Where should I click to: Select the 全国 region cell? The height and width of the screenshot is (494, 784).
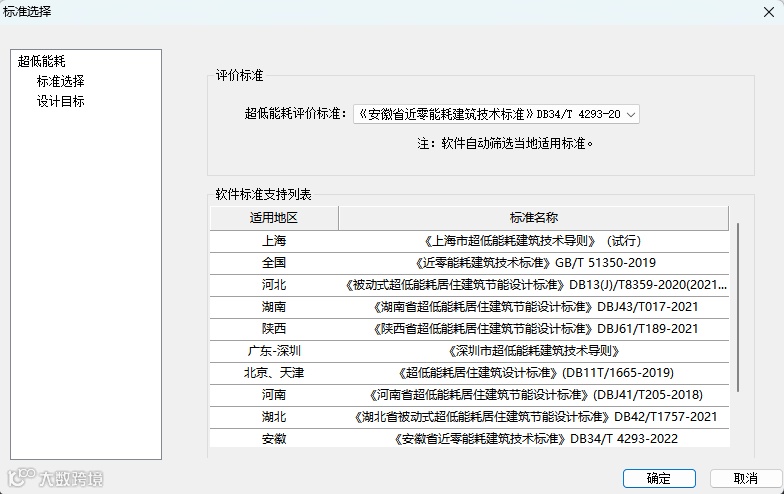(x=274, y=263)
